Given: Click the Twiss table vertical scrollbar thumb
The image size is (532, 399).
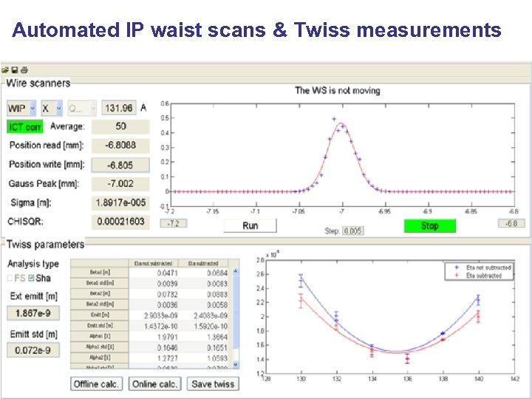Looking at the screenshot, I should tap(236, 312).
